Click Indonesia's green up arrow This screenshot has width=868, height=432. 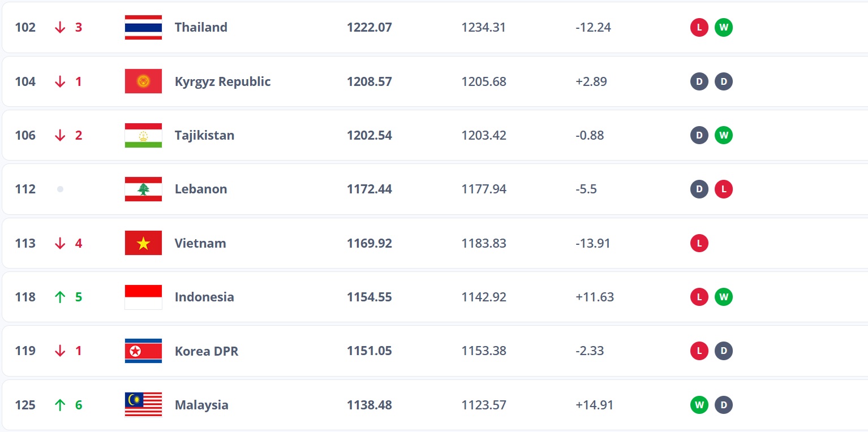60,297
